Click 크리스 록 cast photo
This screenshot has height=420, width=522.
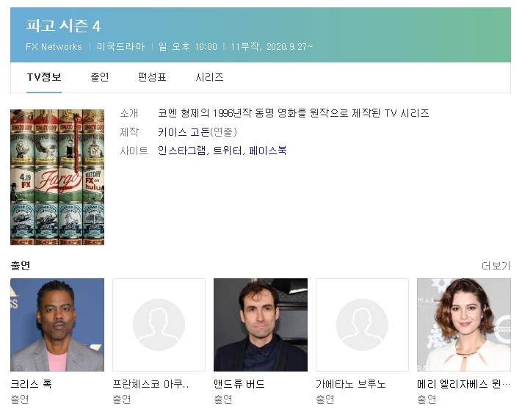[57, 325]
